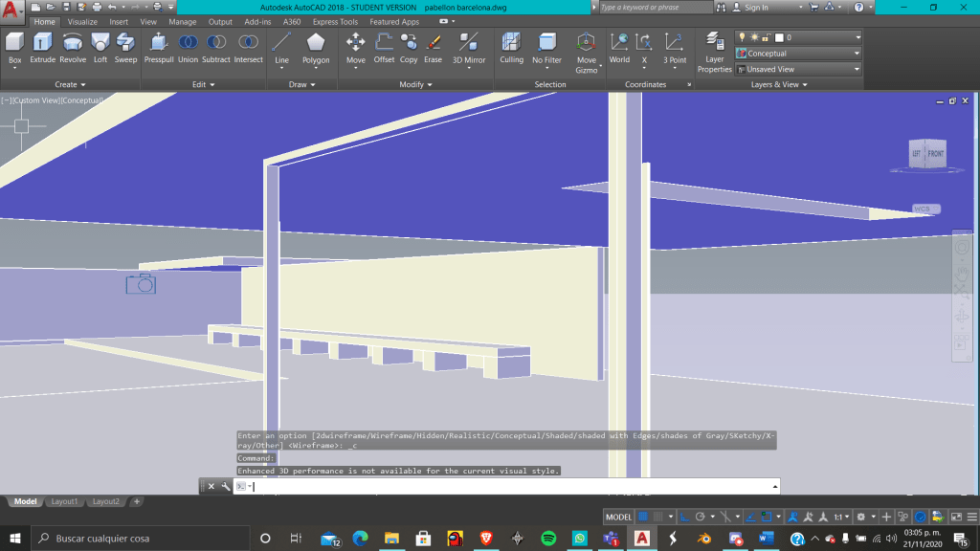Toggle the drawing grid display in status bar
The height and width of the screenshot is (551, 980).
pyautogui.click(x=643, y=517)
